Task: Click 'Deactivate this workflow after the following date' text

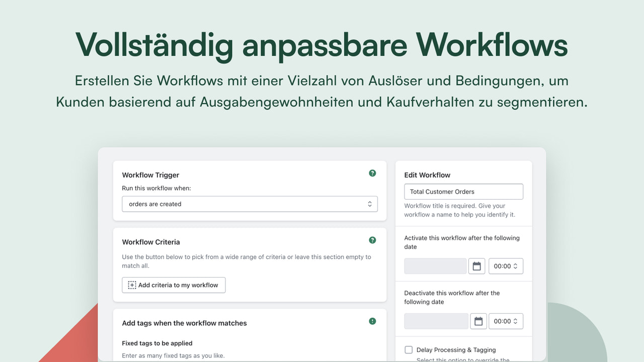Action: 452,298
